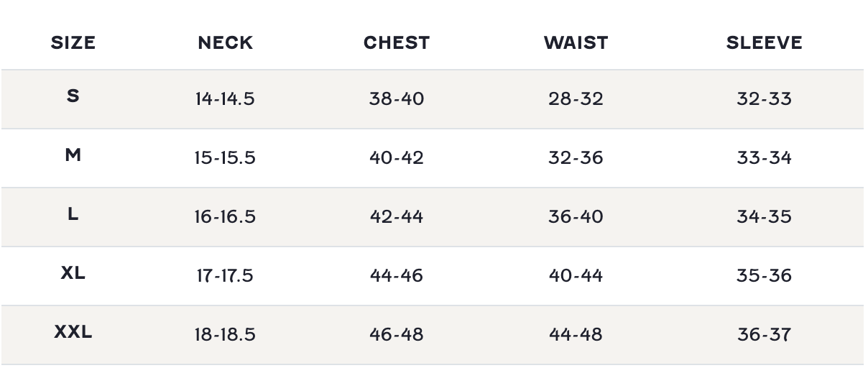868x368 pixels.
Task: Select the S size row label
Action: tap(73, 96)
